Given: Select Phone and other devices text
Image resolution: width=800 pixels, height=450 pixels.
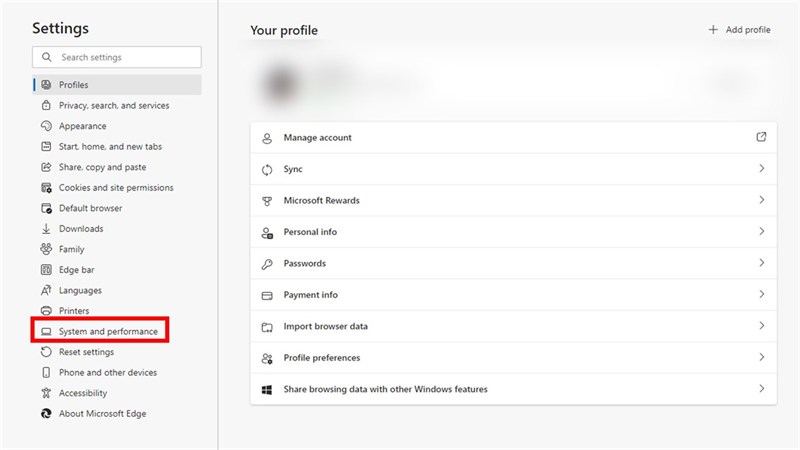Looking at the screenshot, I should point(108,372).
